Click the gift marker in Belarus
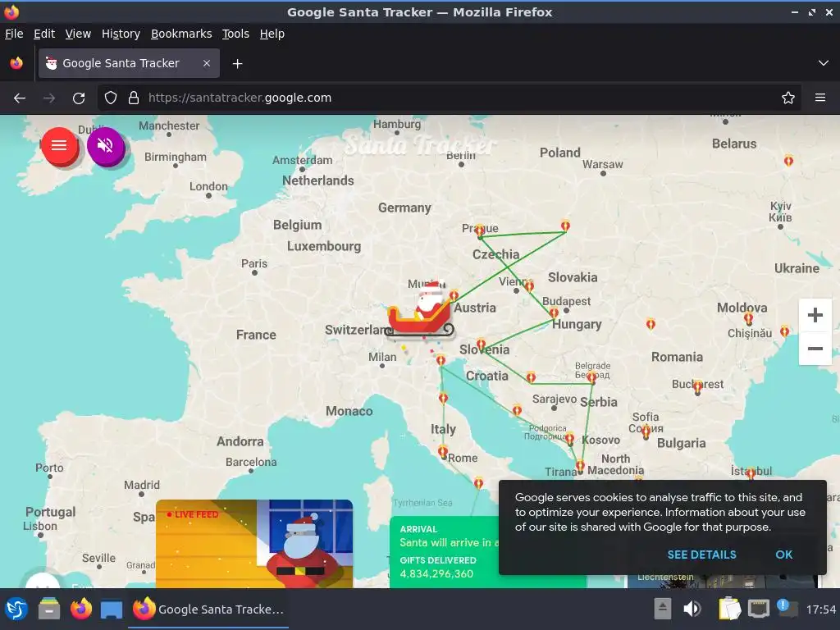 (x=788, y=160)
